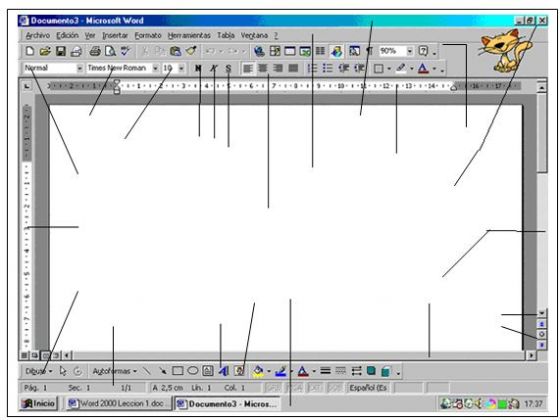The image size is (560, 420).
Task: Expand the 90% zoom dropdown
Action: point(410,51)
